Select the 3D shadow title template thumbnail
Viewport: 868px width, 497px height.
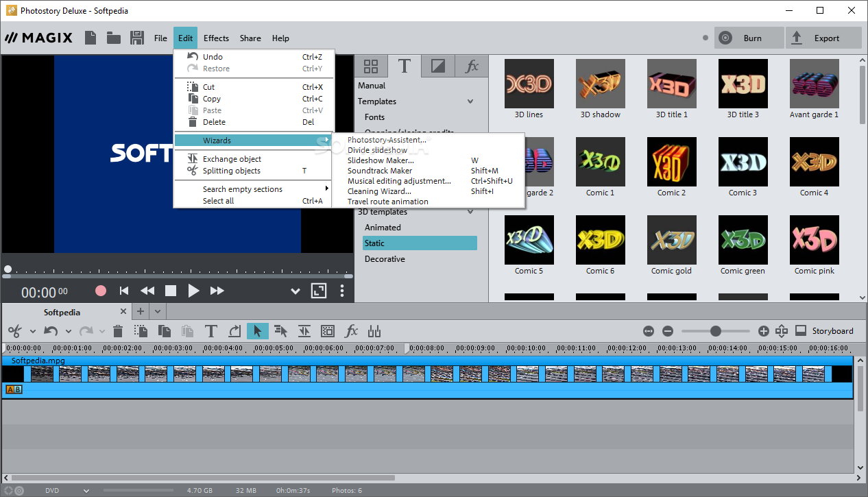(x=600, y=84)
